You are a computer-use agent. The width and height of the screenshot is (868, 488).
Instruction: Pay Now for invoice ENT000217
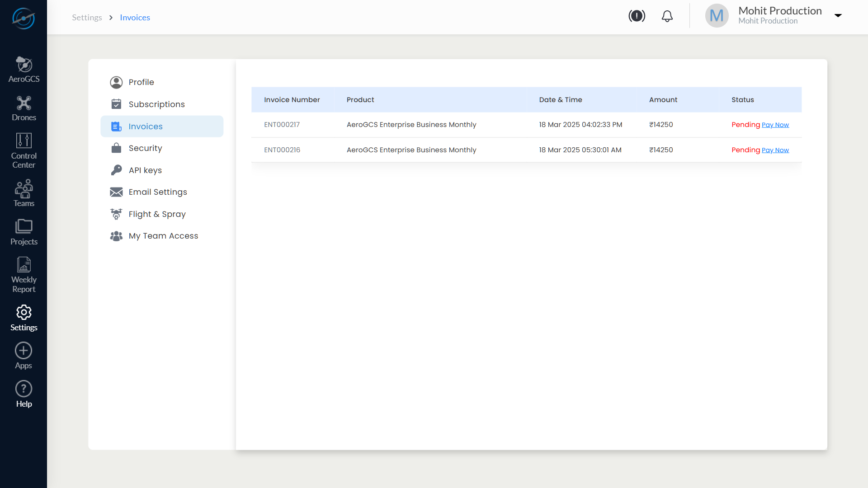(x=775, y=125)
